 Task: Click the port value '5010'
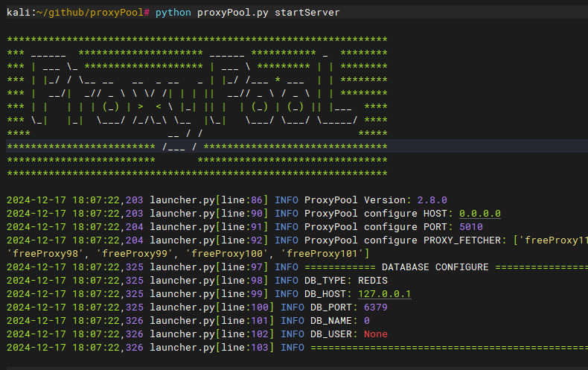pos(471,227)
